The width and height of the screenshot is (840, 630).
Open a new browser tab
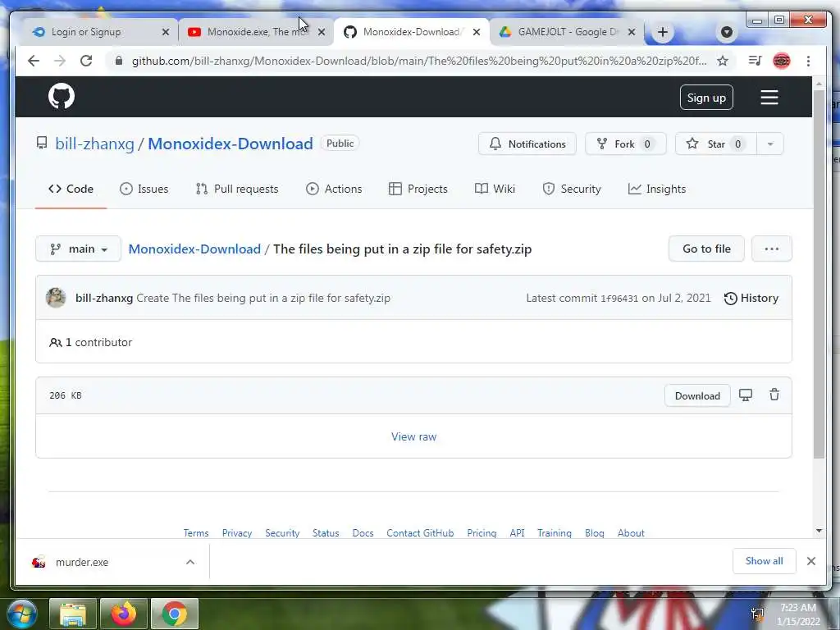pos(663,32)
